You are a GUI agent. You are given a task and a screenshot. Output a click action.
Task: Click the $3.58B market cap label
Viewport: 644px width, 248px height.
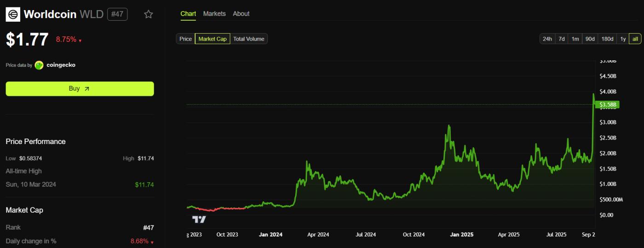click(x=607, y=105)
